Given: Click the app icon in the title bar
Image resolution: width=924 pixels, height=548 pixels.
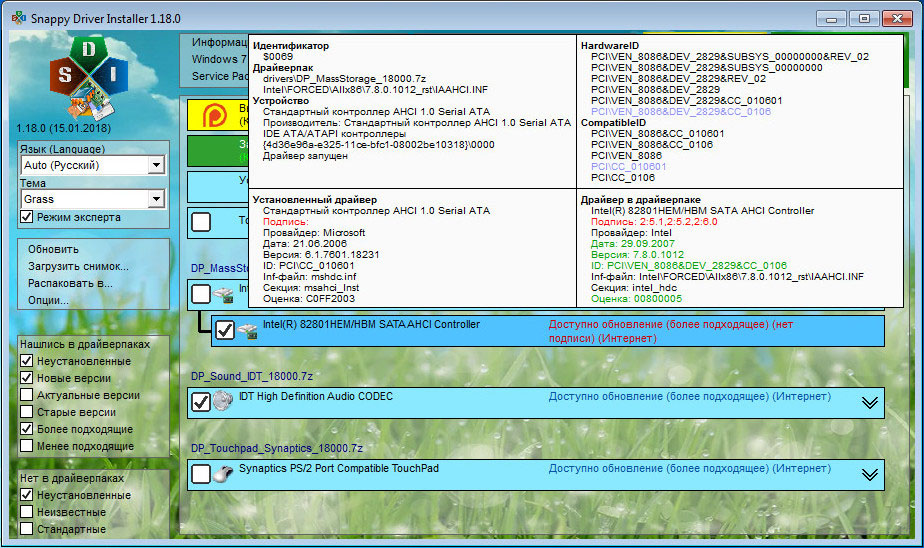Looking at the screenshot, I should tap(18, 18).
